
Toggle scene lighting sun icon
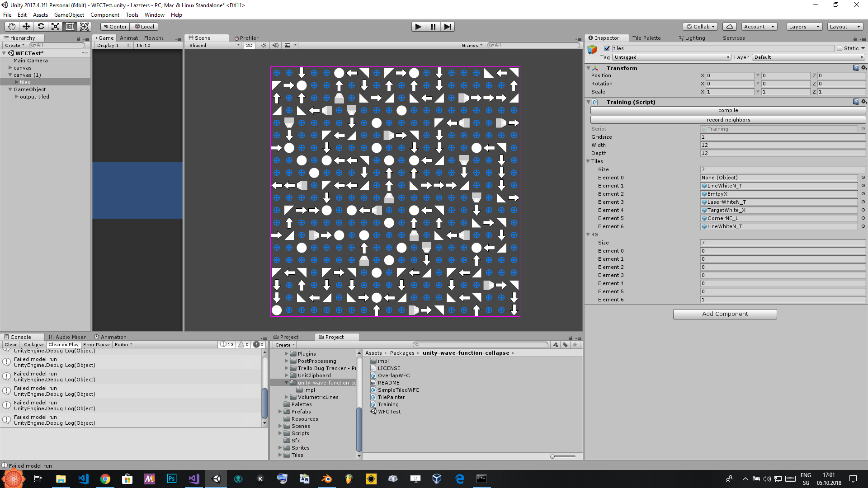264,45
